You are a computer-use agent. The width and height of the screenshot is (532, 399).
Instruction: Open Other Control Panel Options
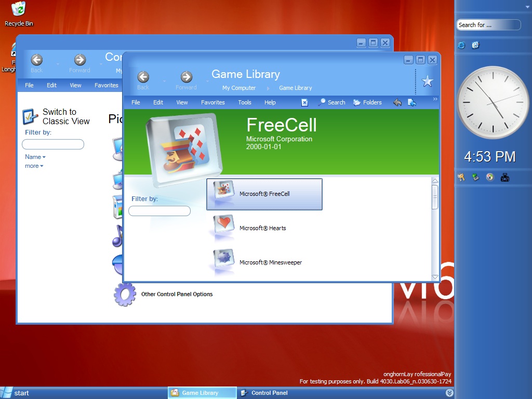[177, 294]
